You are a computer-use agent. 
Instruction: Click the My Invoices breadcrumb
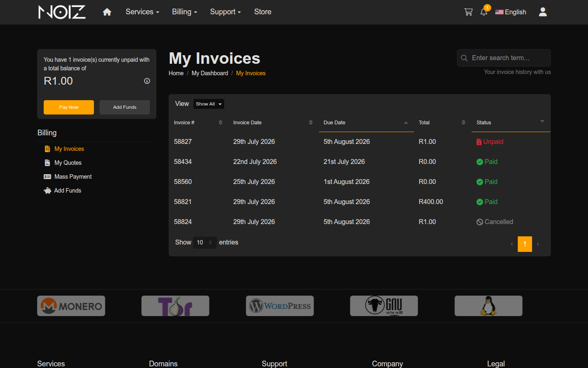251,73
